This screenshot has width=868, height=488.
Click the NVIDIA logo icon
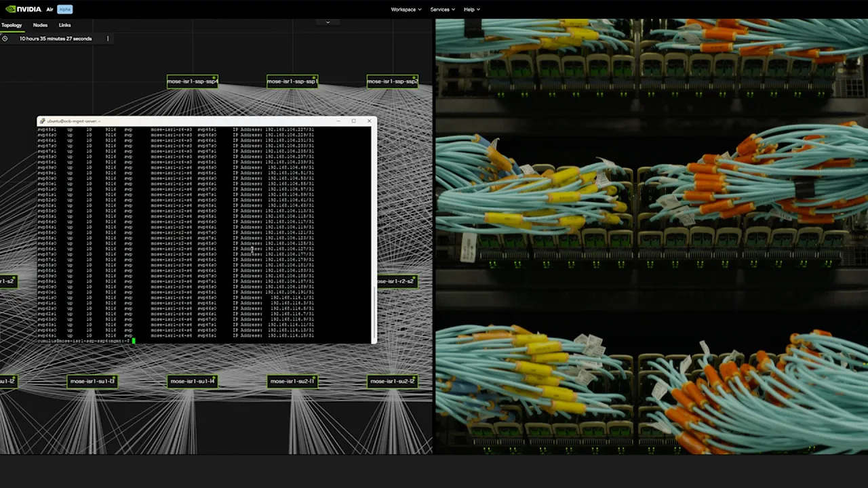pos(11,9)
